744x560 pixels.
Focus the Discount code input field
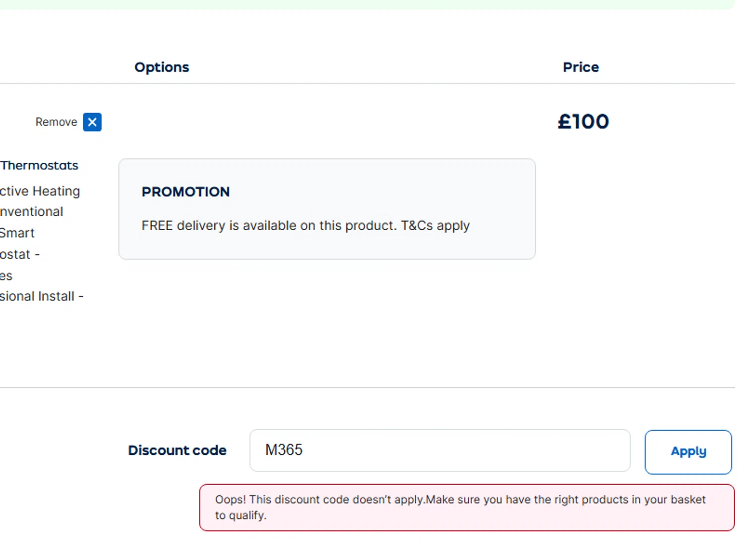tap(439, 450)
